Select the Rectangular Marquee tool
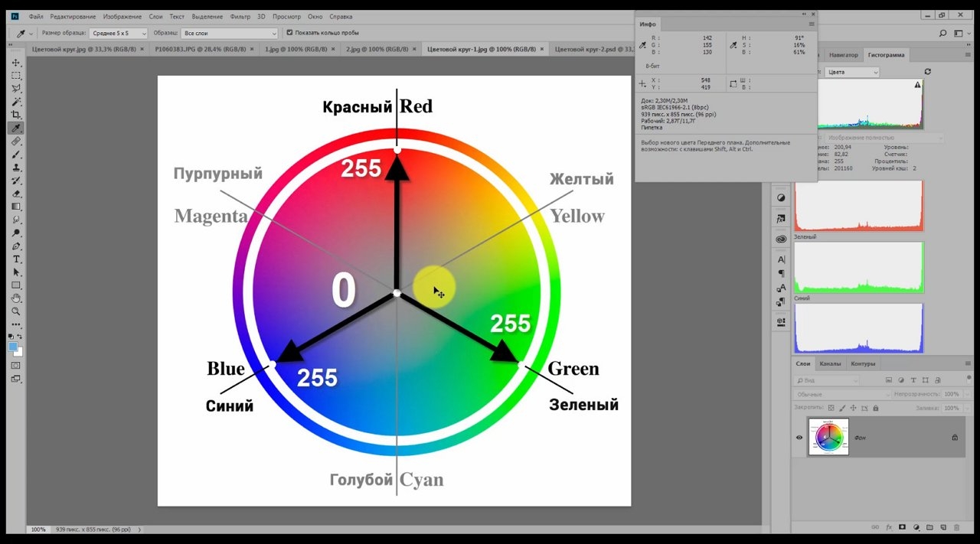This screenshot has height=544, width=980. coord(16,76)
